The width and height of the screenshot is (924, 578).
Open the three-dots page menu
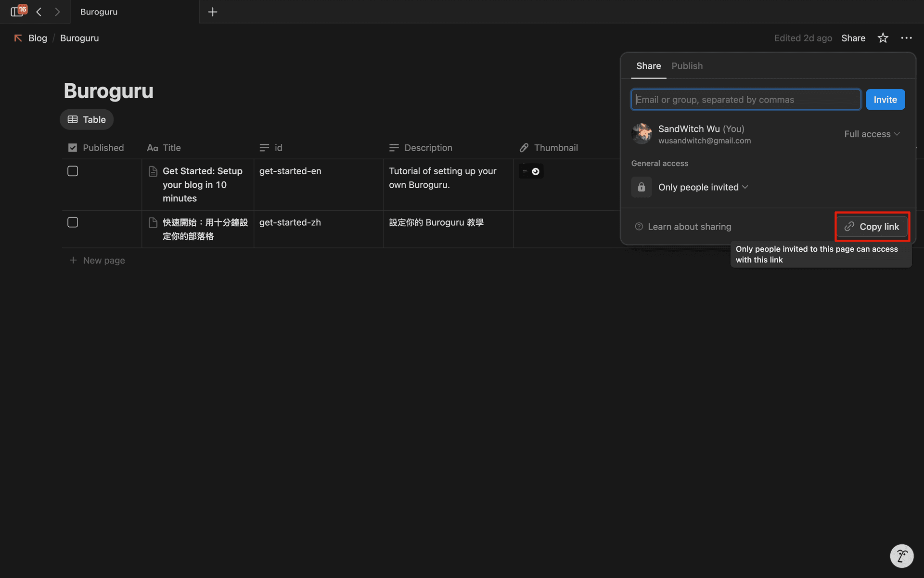(x=906, y=38)
